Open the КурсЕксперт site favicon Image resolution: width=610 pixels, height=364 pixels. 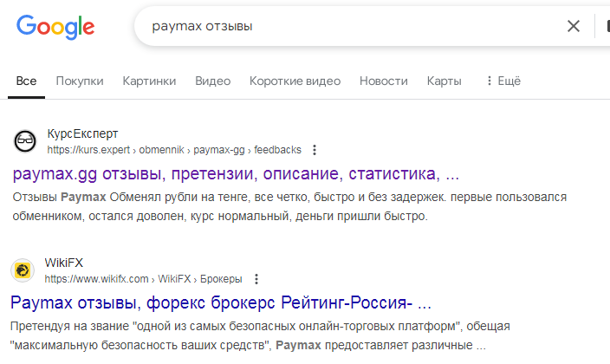click(25, 141)
